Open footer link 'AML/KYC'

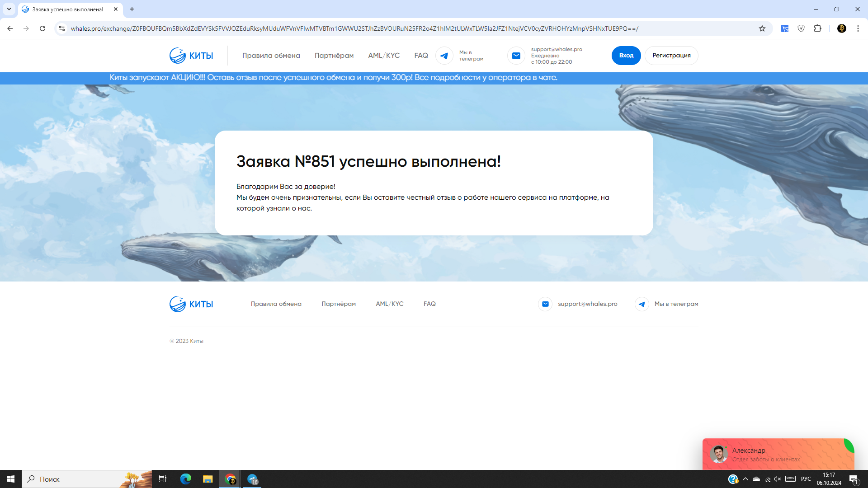(x=390, y=304)
